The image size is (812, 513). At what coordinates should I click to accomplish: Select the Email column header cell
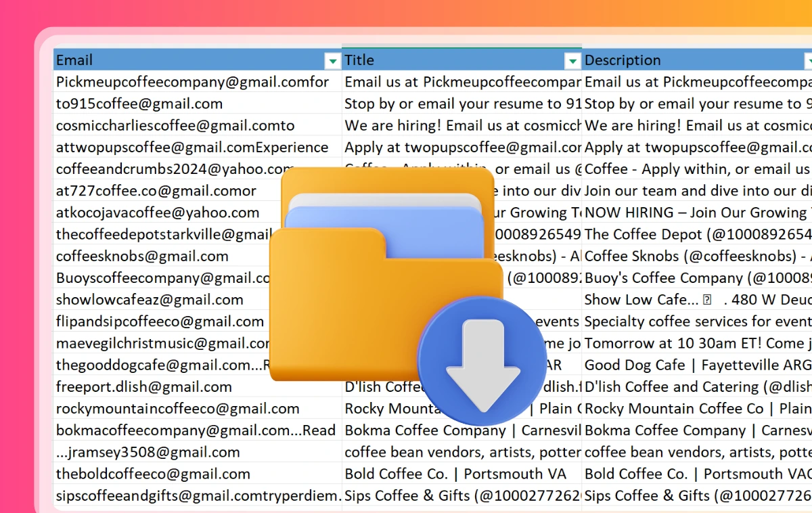coord(198,60)
